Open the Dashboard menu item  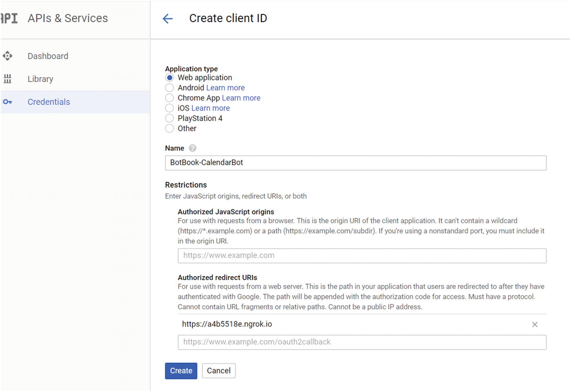(x=48, y=56)
